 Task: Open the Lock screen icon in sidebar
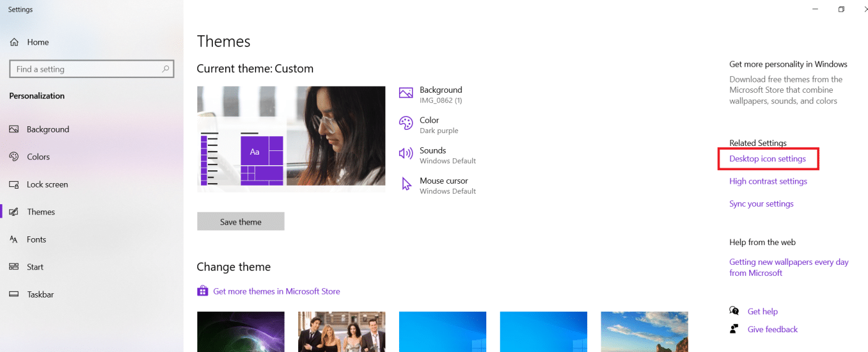pyautogui.click(x=14, y=184)
